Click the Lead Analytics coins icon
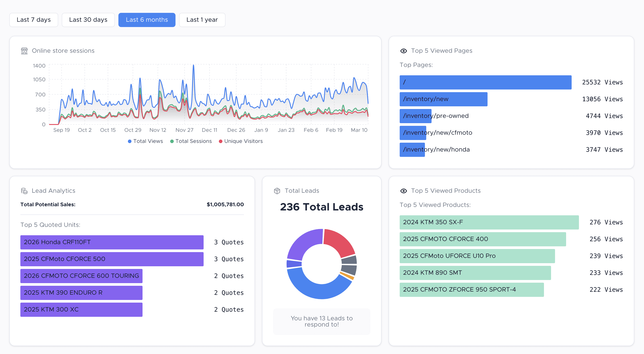644x354 pixels. pos(24,191)
